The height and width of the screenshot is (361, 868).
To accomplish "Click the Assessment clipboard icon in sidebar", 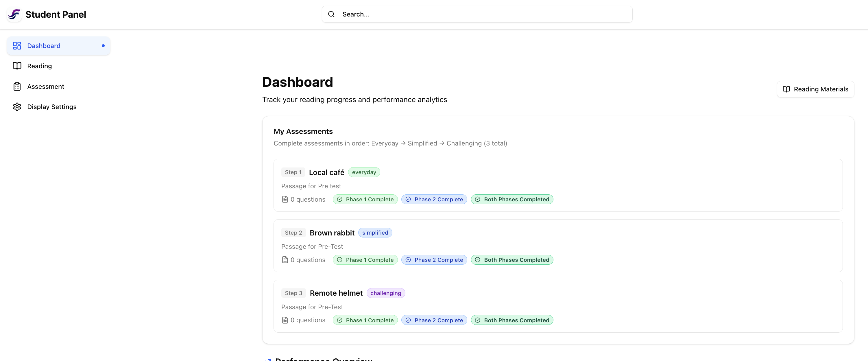I will (17, 86).
